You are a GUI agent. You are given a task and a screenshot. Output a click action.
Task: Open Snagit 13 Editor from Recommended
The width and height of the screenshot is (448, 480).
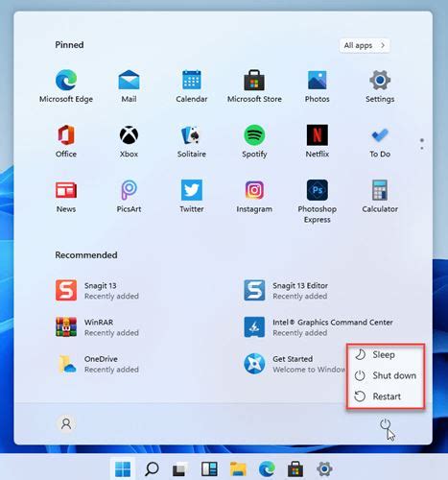286,290
